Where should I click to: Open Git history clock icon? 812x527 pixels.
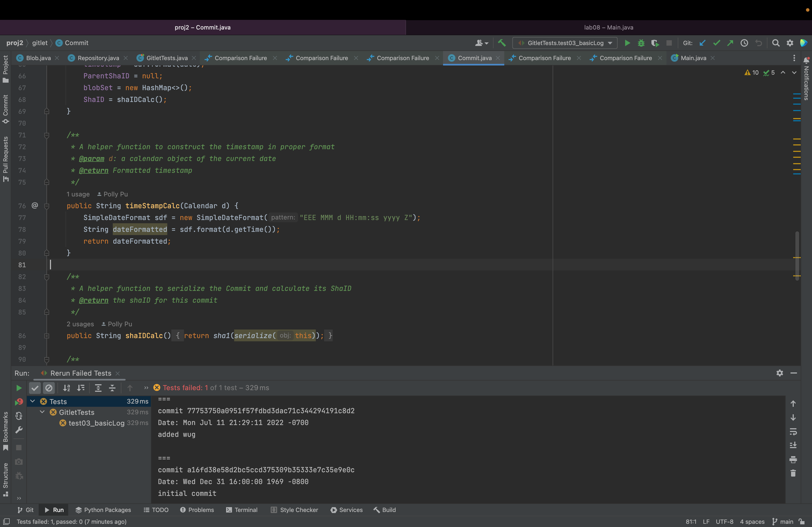coord(744,43)
